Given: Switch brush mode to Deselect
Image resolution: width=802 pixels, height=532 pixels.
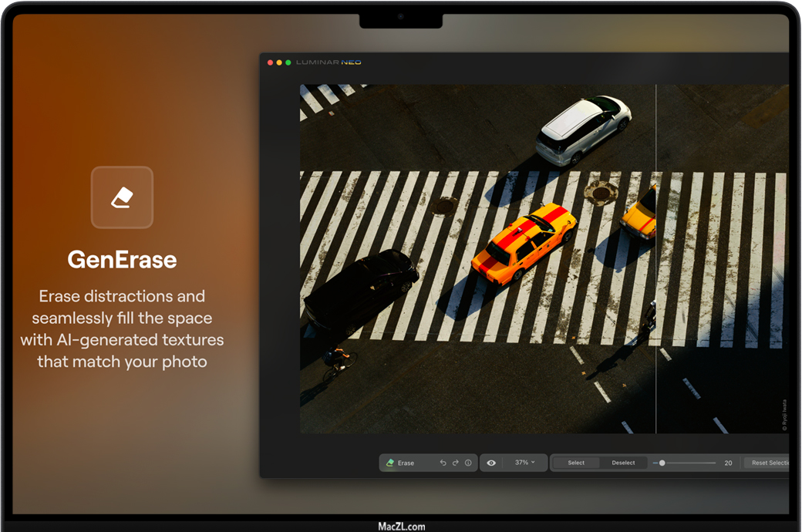Looking at the screenshot, I should 623,463.
